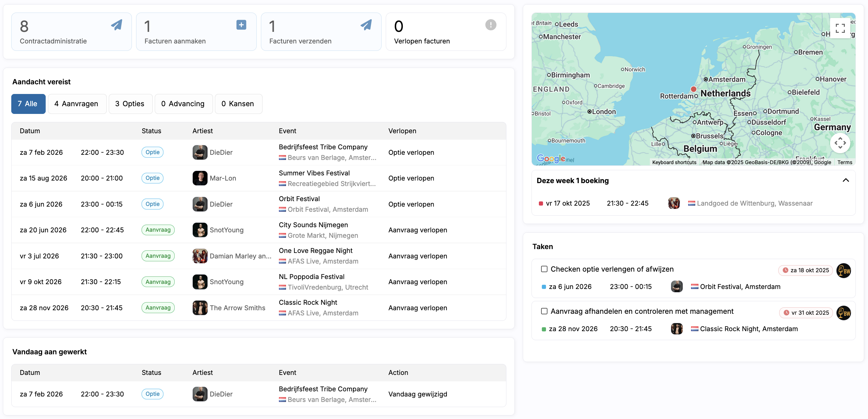The height and width of the screenshot is (419, 868).
Task: Check the 'Checken optie verlengen of afwijzen' task
Action: tap(544, 269)
